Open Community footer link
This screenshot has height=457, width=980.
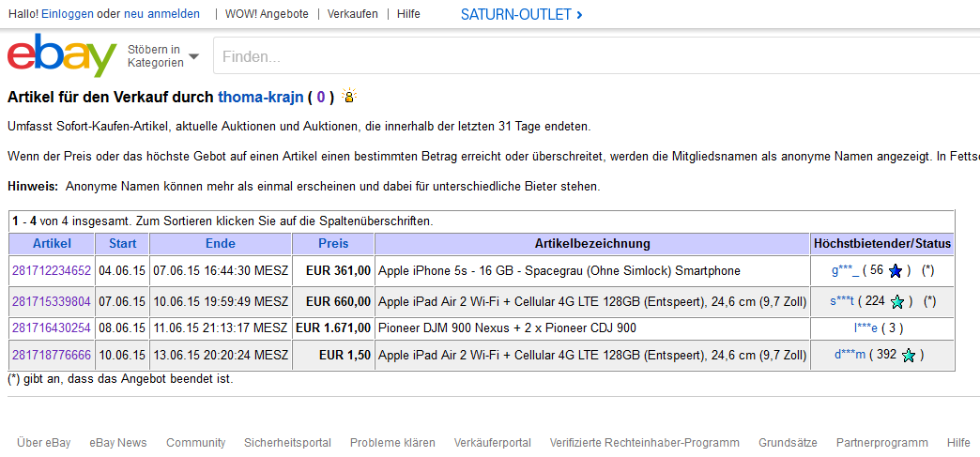point(195,443)
